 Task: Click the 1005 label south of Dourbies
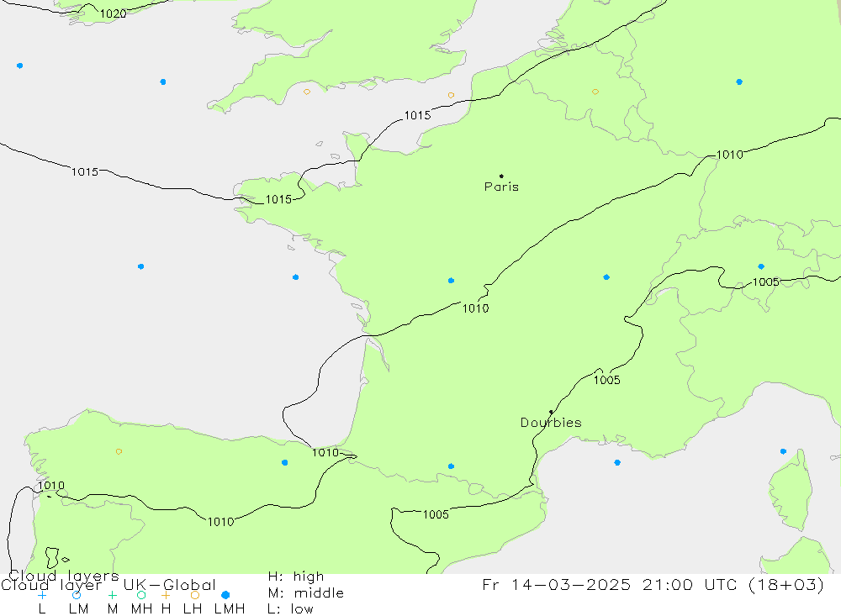click(436, 514)
